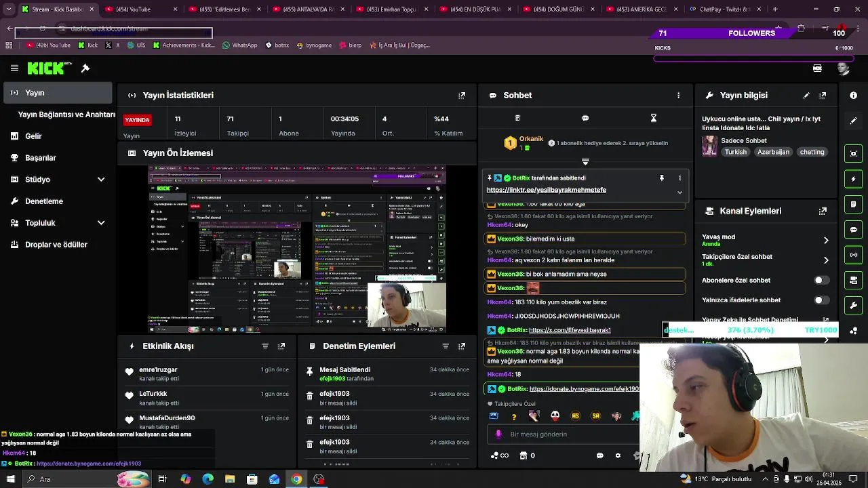Expand the pinned message chevron
The image size is (868, 488).
pyautogui.click(x=679, y=192)
